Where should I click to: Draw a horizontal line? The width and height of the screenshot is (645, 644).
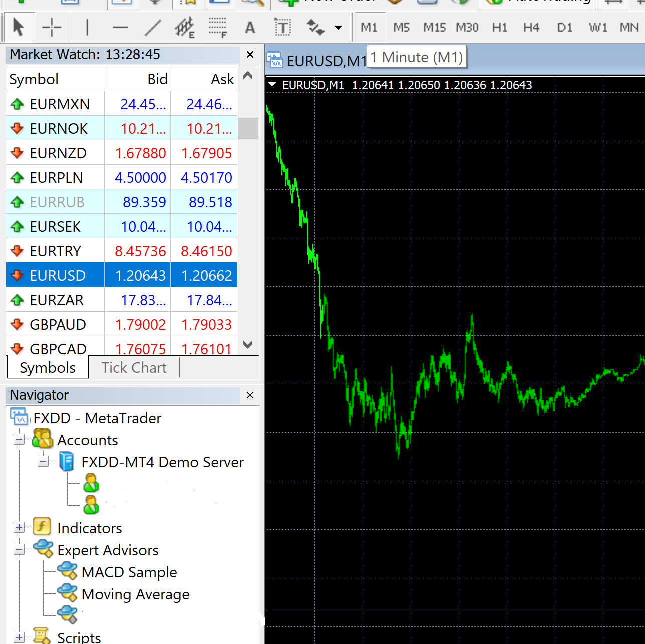pyautogui.click(x=120, y=27)
